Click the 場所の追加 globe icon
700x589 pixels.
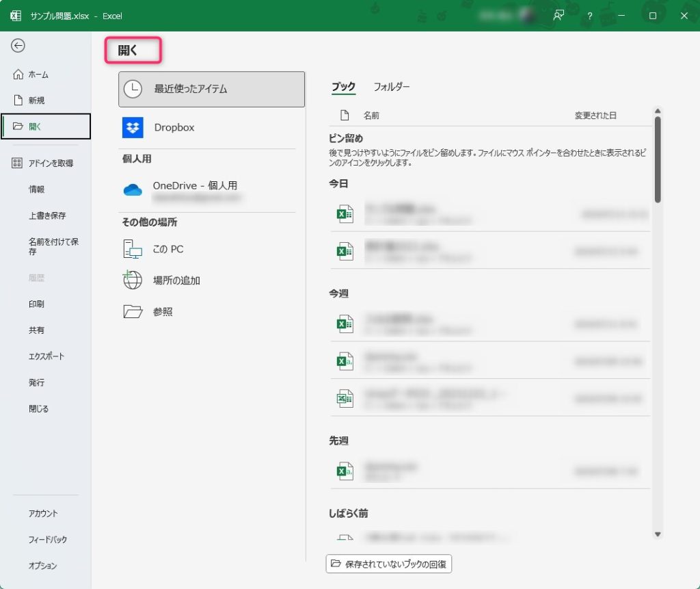click(133, 280)
